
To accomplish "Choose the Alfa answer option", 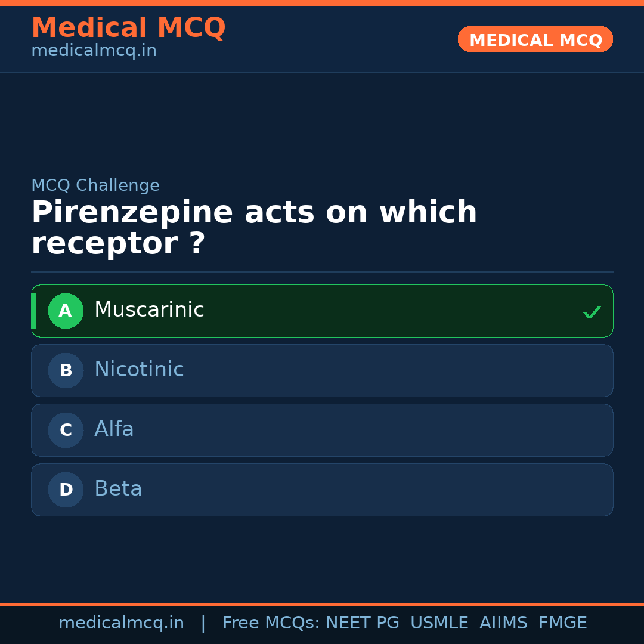I will 114,429.
